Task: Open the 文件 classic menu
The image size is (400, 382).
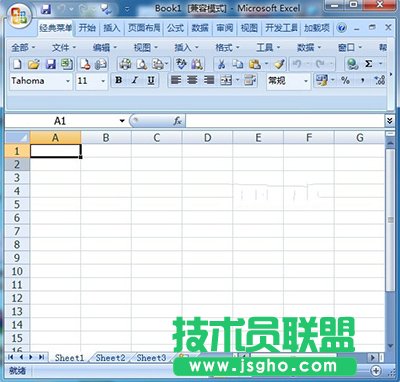Action: (x=63, y=48)
